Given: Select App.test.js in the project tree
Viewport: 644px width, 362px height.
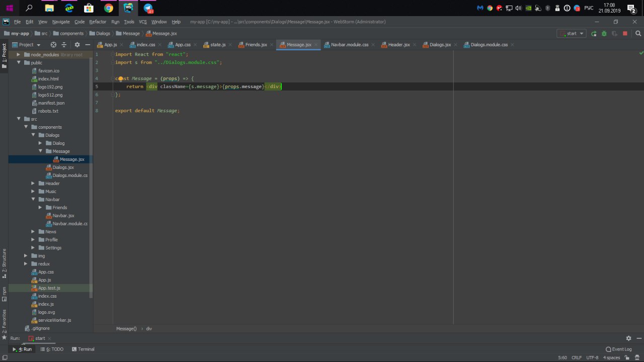Looking at the screenshot, I should (49, 288).
